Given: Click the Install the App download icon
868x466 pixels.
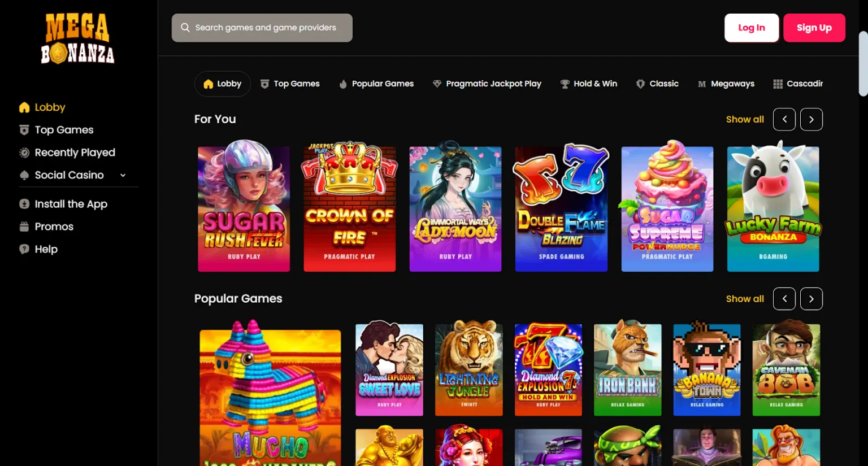Looking at the screenshot, I should tap(24, 204).
